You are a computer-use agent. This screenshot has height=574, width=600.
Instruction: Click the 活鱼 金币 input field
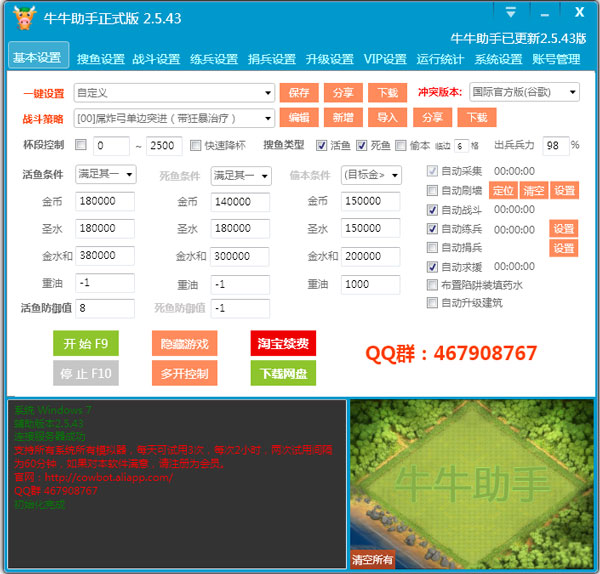[x=104, y=201]
